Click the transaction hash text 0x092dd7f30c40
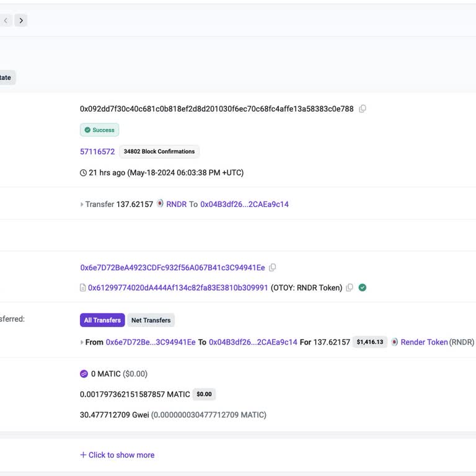 pyautogui.click(x=217, y=108)
